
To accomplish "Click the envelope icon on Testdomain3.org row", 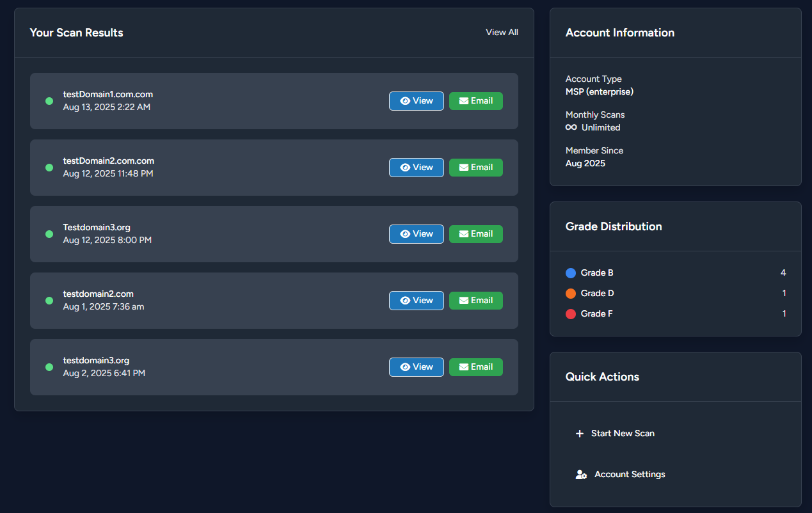I will [x=465, y=233].
